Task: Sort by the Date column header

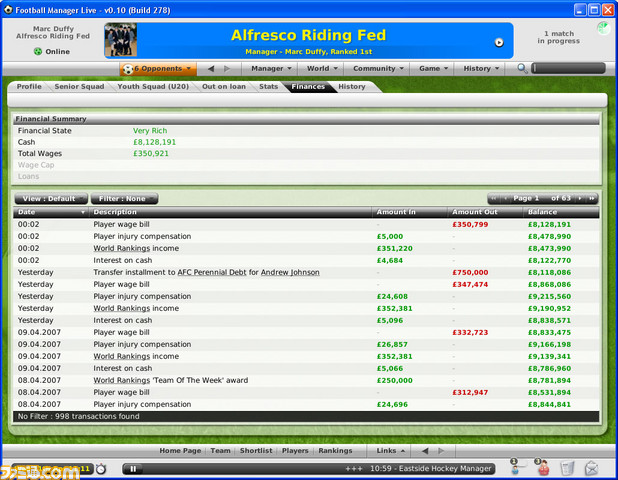Action: tap(51, 212)
